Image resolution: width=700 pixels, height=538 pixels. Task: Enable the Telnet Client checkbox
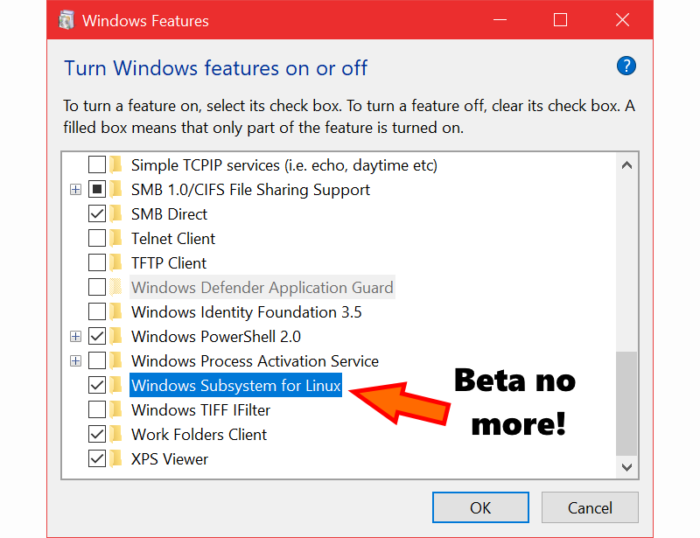click(97, 238)
